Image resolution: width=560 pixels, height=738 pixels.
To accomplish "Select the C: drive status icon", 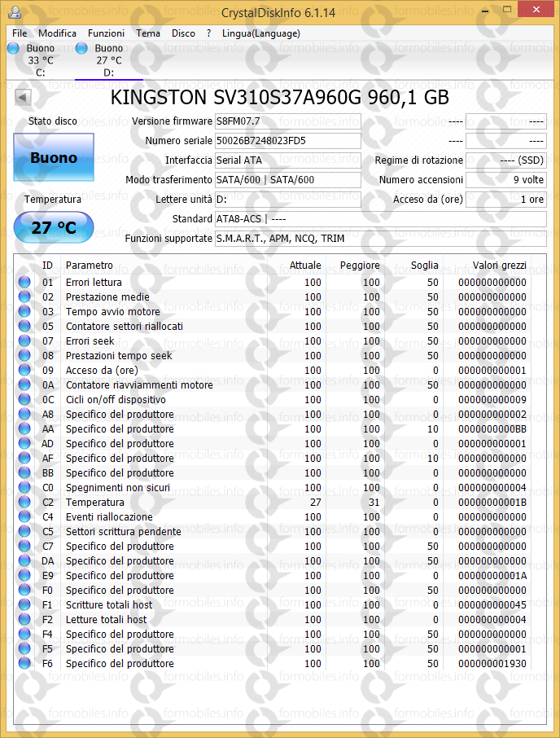I will (x=13, y=49).
